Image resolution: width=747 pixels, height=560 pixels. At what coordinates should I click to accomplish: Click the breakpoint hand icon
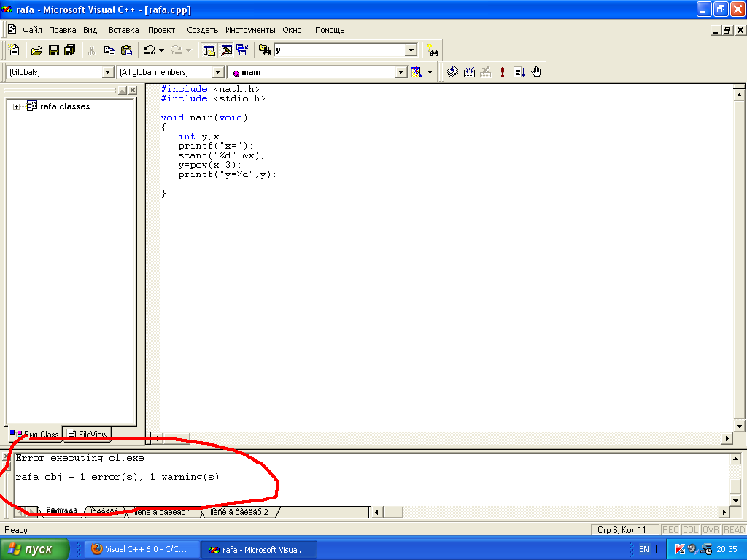536,72
